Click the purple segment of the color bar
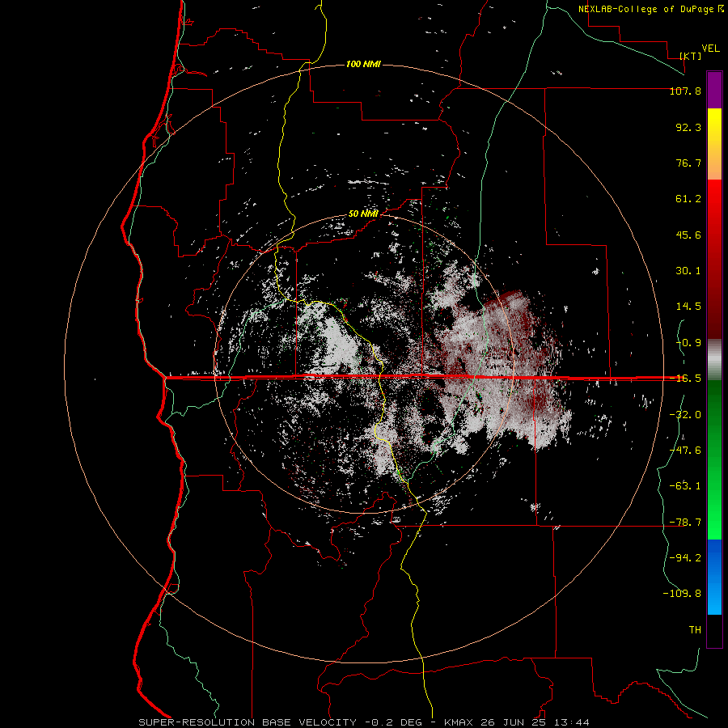Viewport: 728px width, 728px height. tap(714, 90)
